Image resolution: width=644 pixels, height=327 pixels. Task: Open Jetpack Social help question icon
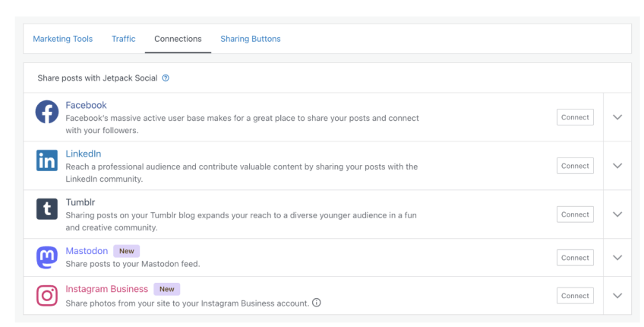(166, 78)
